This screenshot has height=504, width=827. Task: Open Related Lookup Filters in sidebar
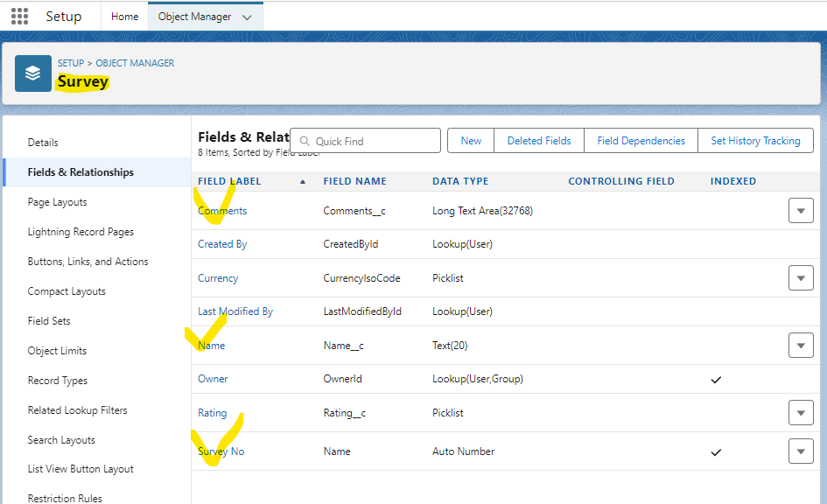77,410
